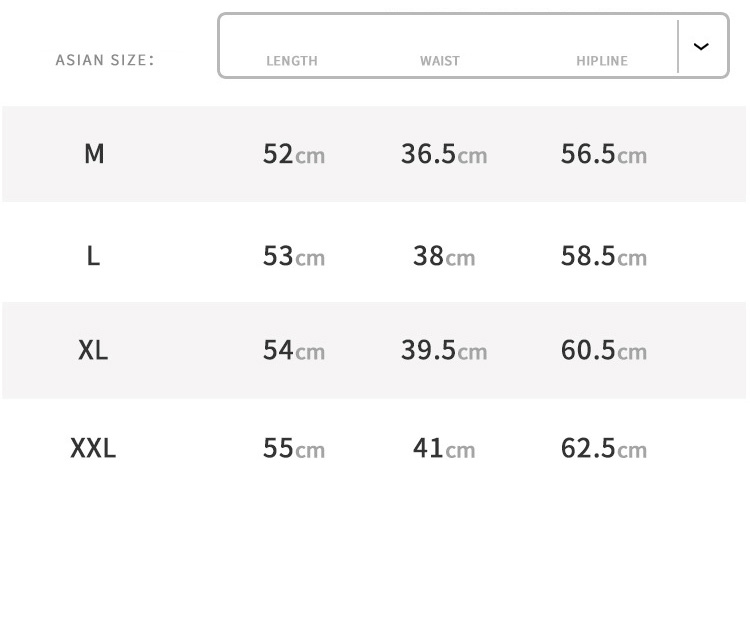
Task: Select the XL size row label
Action: pyautogui.click(x=93, y=350)
